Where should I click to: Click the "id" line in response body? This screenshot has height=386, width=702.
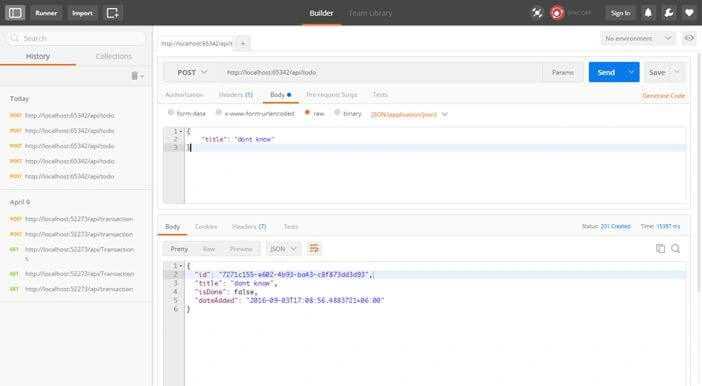[283, 274]
